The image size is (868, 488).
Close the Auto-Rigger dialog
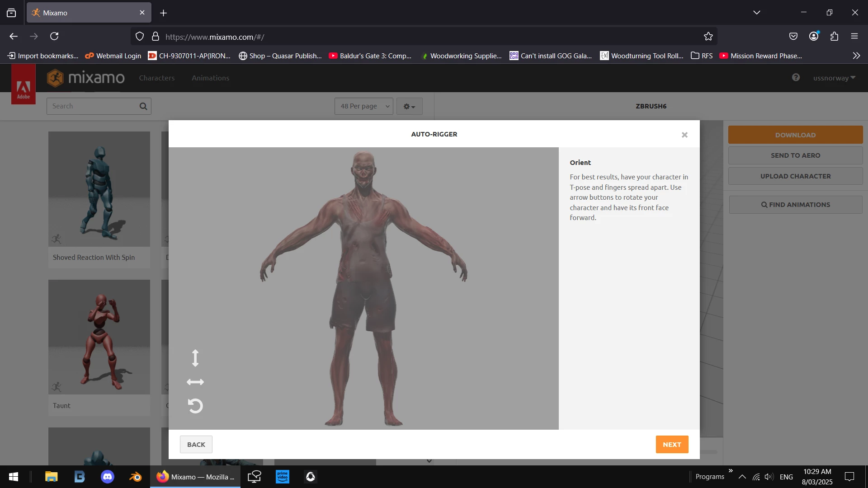684,135
